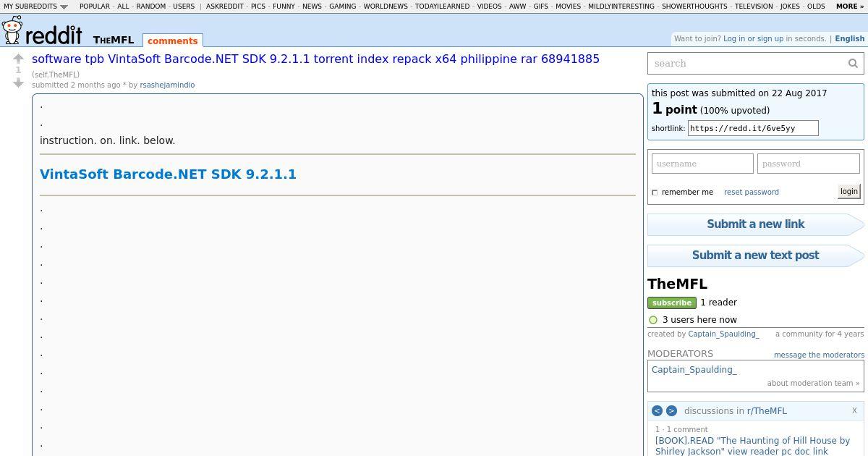The image size is (868, 456).
Task: Click the username field
Action: pyautogui.click(x=702, y=164)
